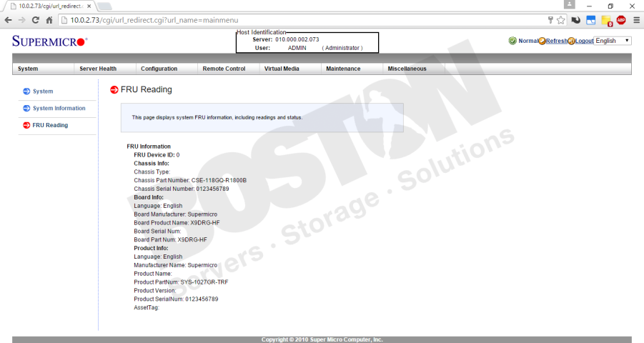Open the AdBlock Plus extension icon
644x343 pixels.
click(x=621, y=20)
